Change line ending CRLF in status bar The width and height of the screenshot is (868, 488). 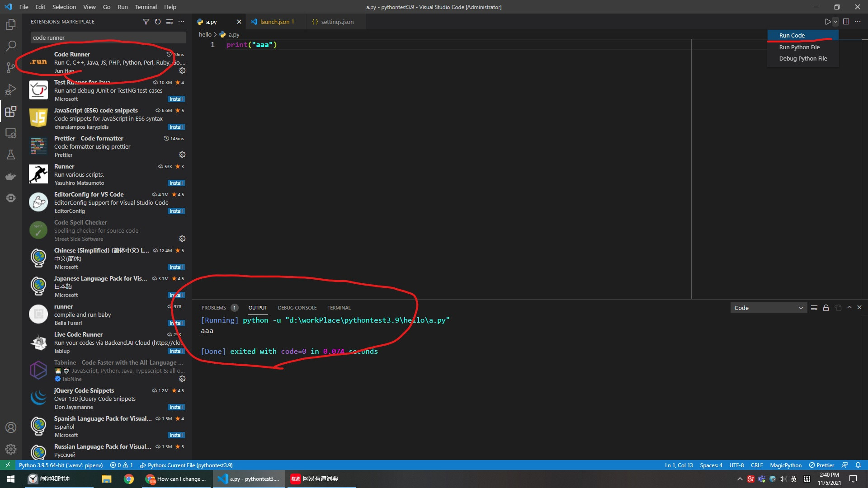[x=756, y=465]
